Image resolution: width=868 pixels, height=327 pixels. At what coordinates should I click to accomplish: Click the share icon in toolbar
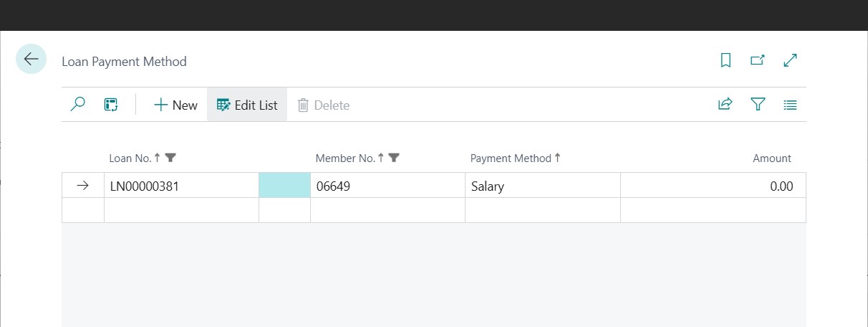[725, 105]
